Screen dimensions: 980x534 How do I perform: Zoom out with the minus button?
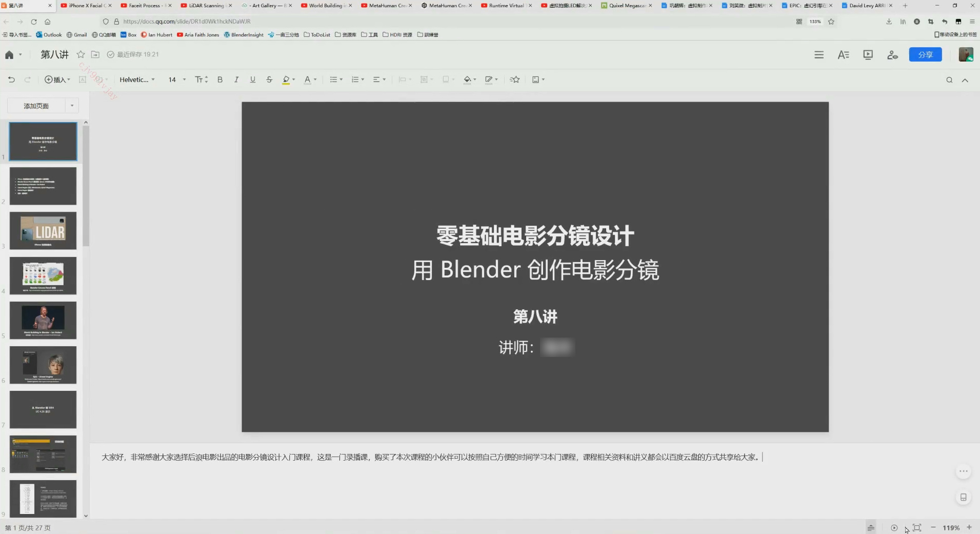933,527
